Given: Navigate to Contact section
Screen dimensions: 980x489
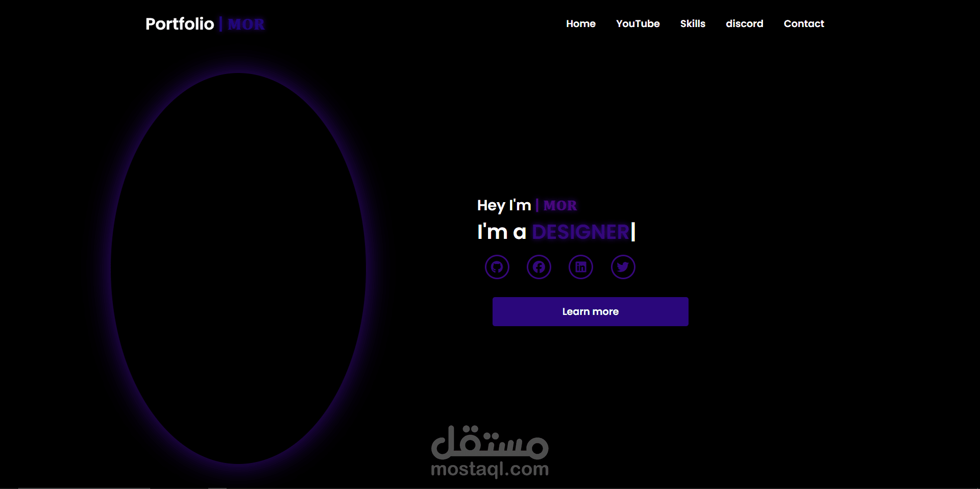Looking at the screenshot, I should (804, 23).
